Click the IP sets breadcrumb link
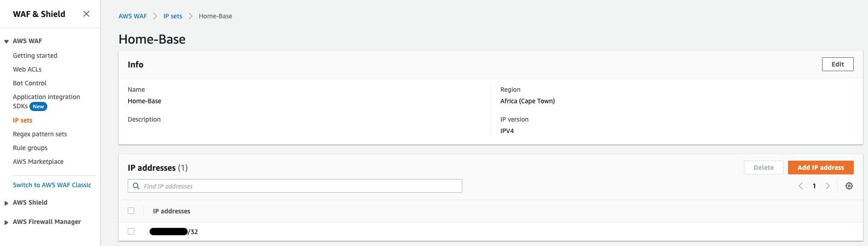This screenshot has height=246, width=868. pyautogui.click(x=173, y=16)
